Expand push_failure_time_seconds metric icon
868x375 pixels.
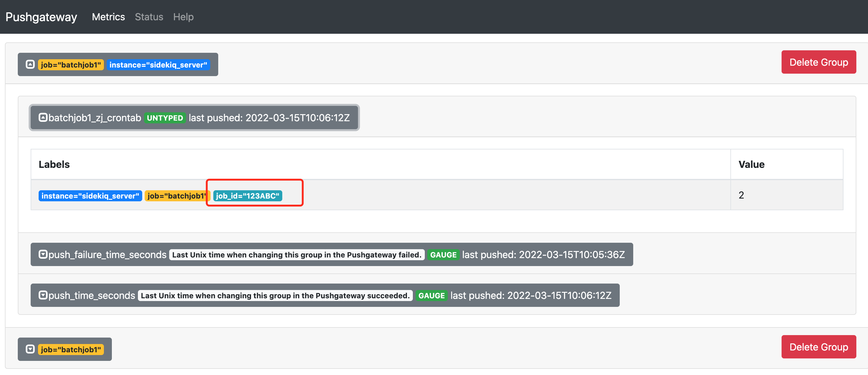coord(43,254)
